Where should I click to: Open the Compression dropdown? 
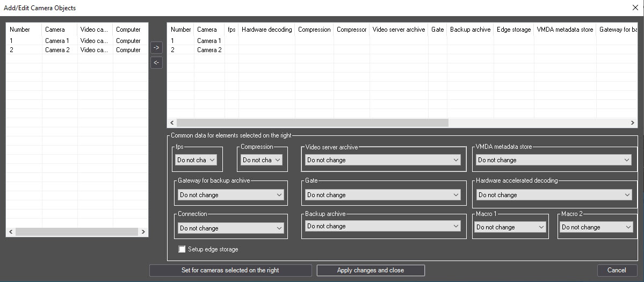click(x=261, y=160)
